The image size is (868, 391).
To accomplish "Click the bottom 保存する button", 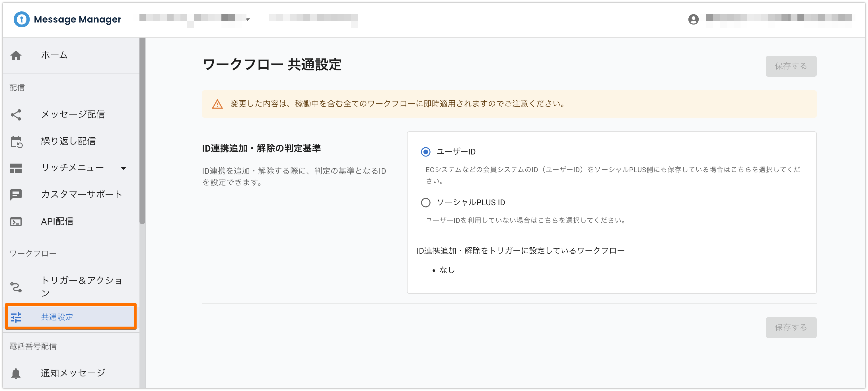I will tap(791, 327).
